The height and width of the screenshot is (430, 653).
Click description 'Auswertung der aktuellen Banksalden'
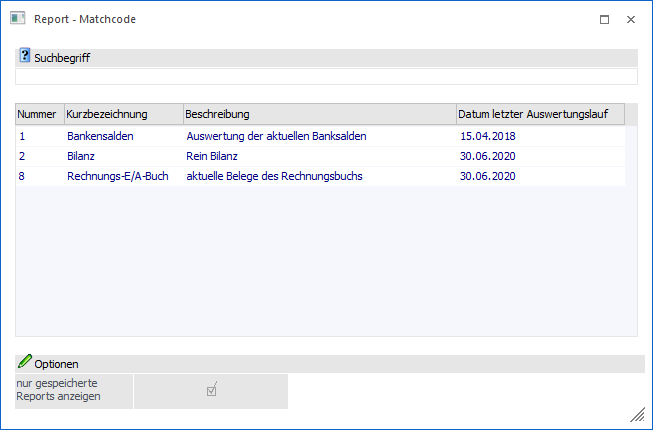pos(276,135)
